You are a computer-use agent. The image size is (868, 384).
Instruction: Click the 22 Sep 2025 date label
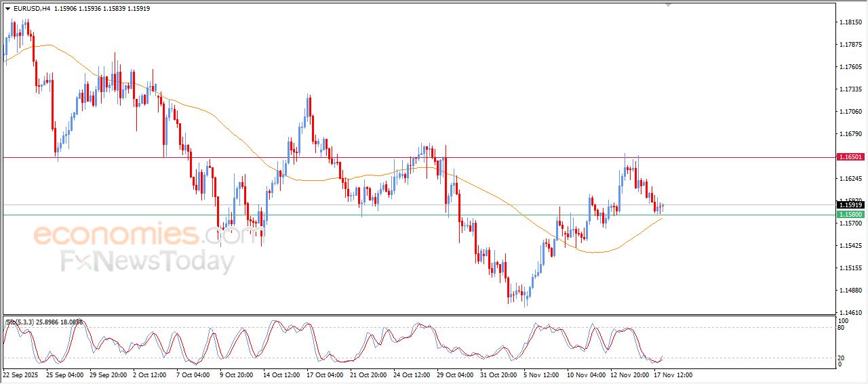(22, 375)
